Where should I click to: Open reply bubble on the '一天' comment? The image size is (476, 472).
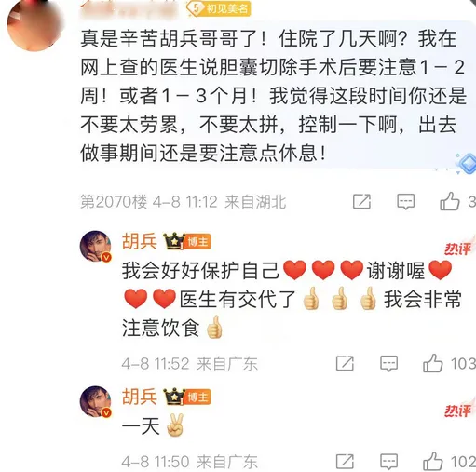[389, 462]
